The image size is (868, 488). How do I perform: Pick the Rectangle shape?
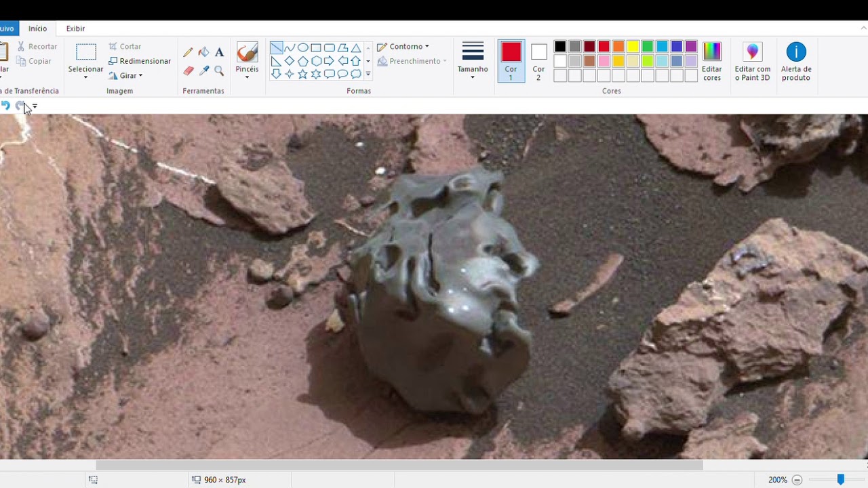pyautogui.click(x=316, y=47)
